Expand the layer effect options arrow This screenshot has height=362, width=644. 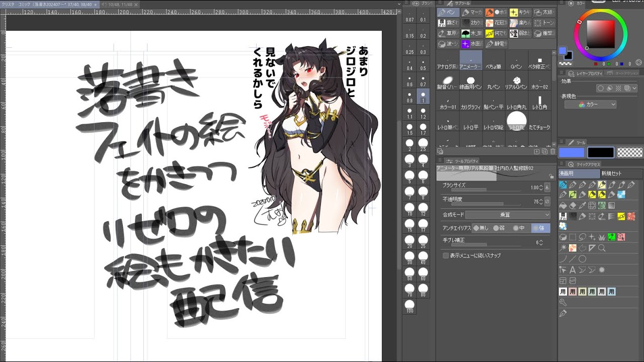(x=634, y=88)
